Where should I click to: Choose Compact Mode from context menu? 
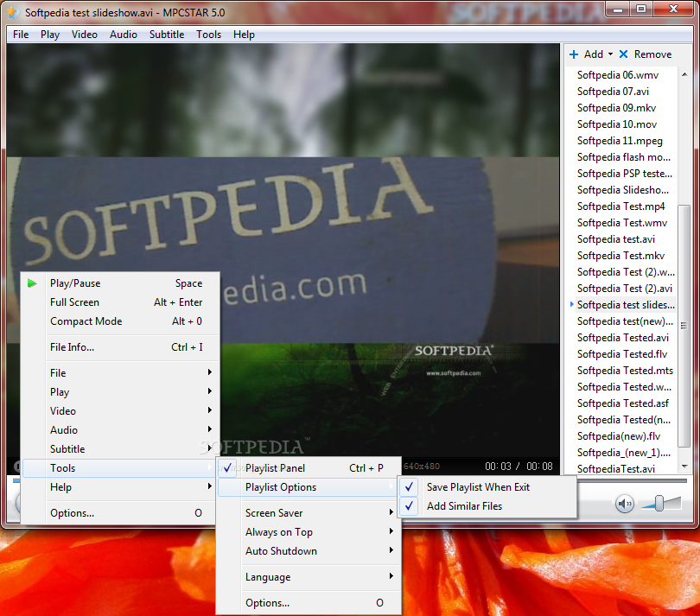[x=121, y=321]
